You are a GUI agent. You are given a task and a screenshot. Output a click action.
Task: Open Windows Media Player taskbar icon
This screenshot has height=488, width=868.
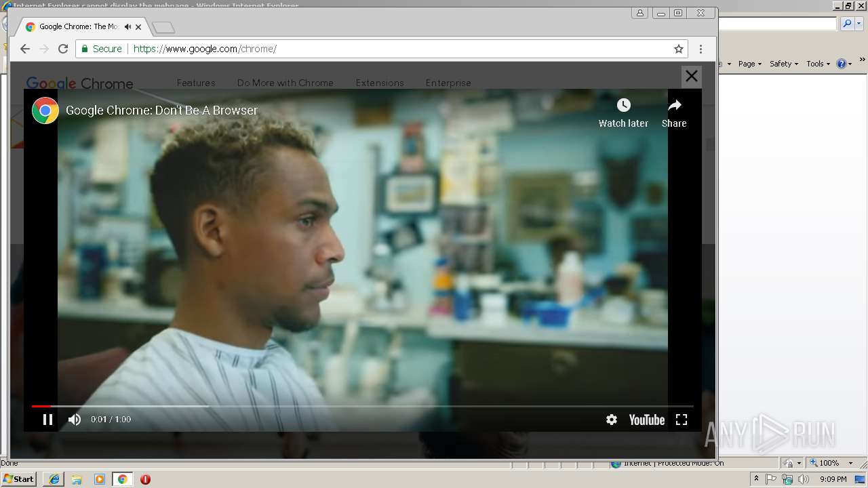100,479
